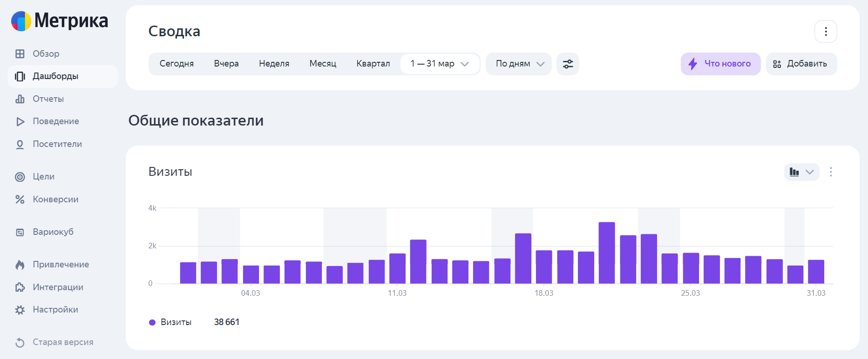Open Отчеты in the sidebar
This screenshot has height=359, width=868.
48,99
